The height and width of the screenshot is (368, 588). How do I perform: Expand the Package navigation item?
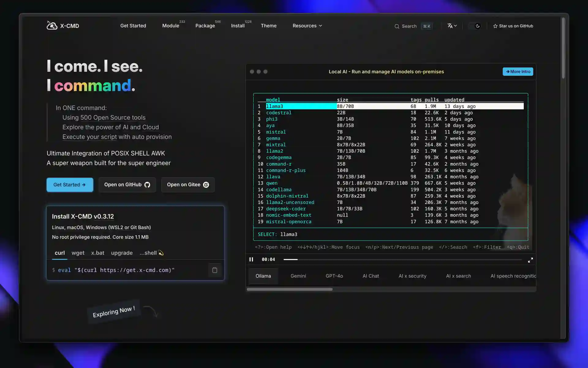(205, 25)
